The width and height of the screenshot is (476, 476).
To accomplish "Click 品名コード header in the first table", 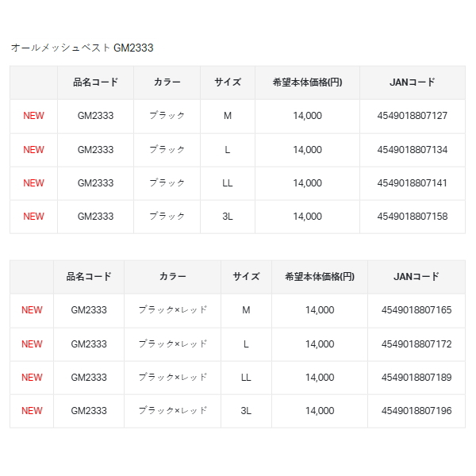I will tap(95, 83).
